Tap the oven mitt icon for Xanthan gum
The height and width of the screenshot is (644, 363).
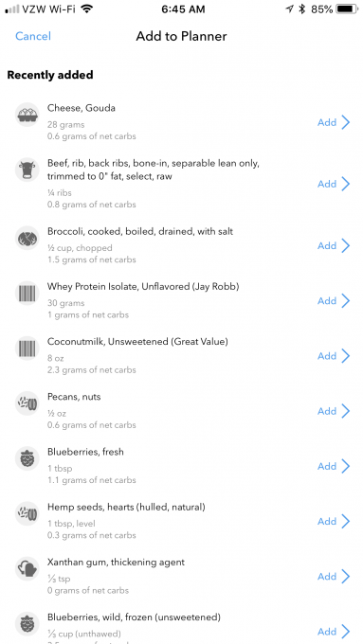27,569
